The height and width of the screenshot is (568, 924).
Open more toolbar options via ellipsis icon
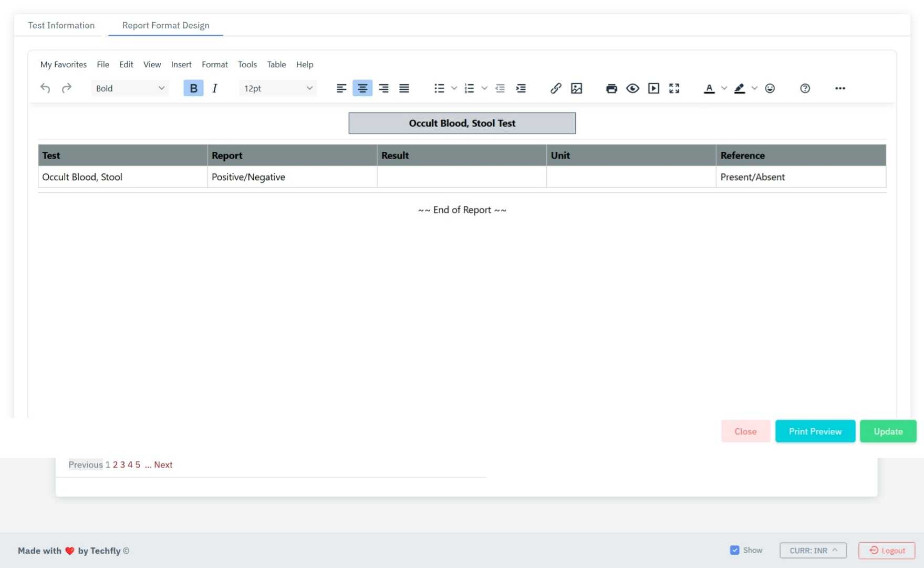click(x=840, y=88)
